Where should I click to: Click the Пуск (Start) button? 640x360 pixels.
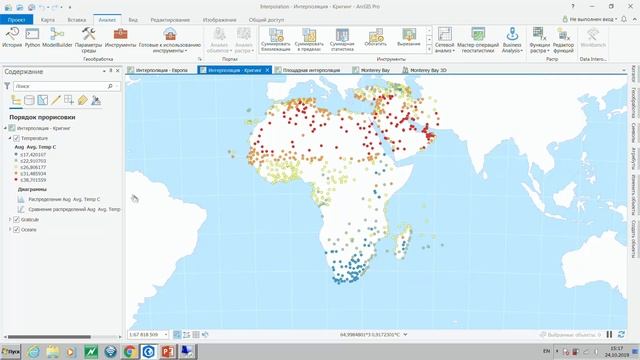coord(11,351)
